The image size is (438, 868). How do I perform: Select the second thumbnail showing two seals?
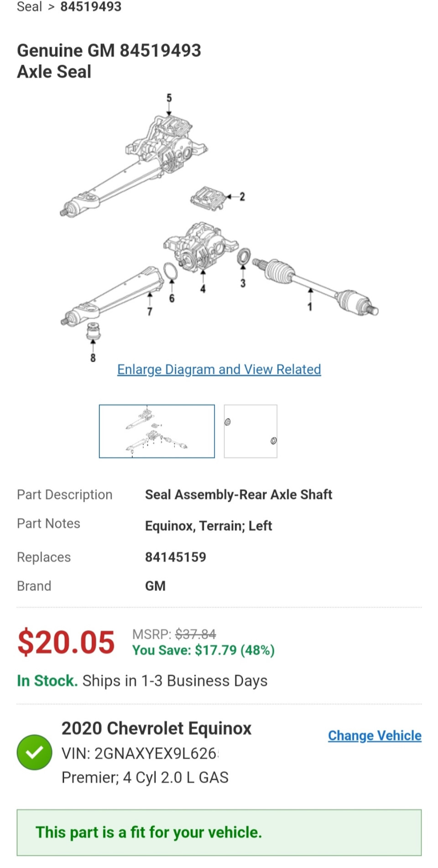click(x=250, y=431)
